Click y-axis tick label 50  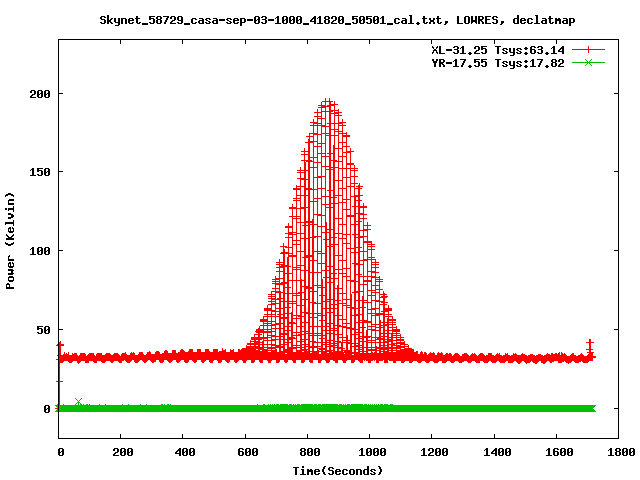(44, 330)
